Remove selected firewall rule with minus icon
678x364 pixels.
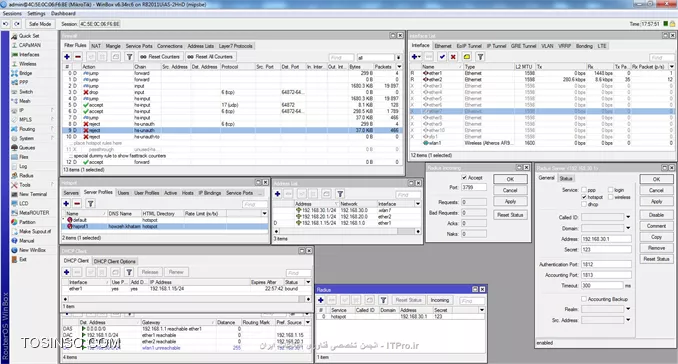click(x=78, y=57)
